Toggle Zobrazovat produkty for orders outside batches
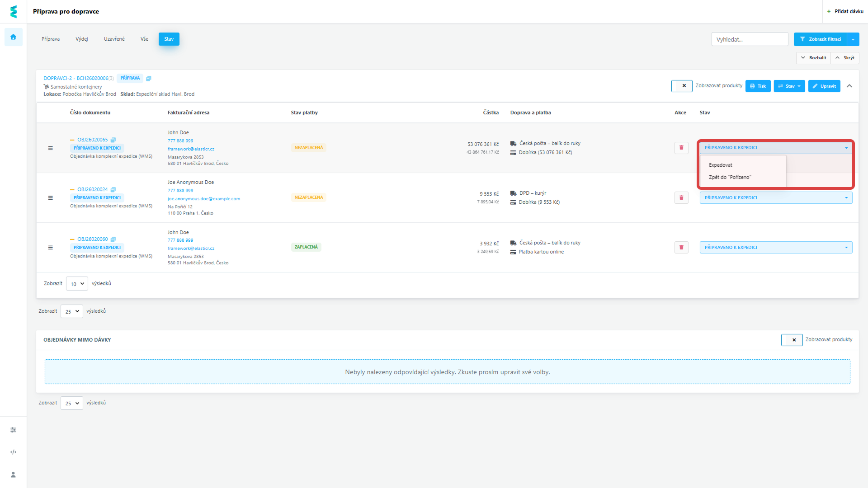Viewport: 868px width, 488px height. click(x=792, y=340)
